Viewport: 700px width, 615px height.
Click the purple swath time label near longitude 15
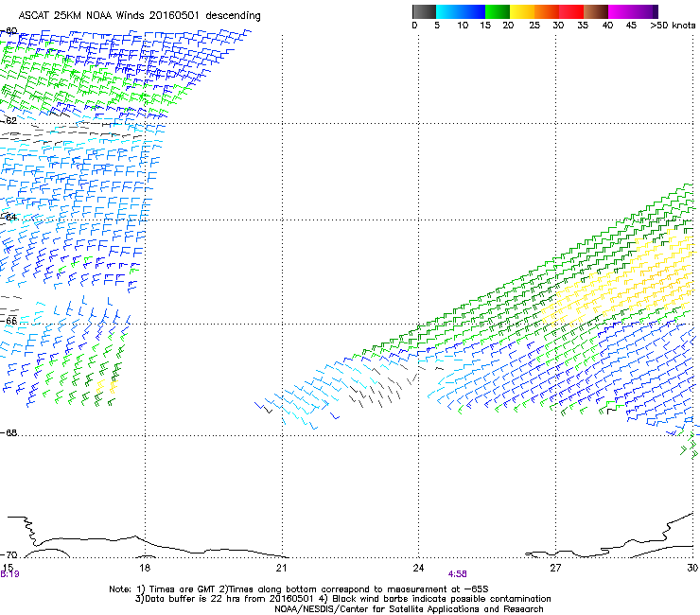(9, 574)
